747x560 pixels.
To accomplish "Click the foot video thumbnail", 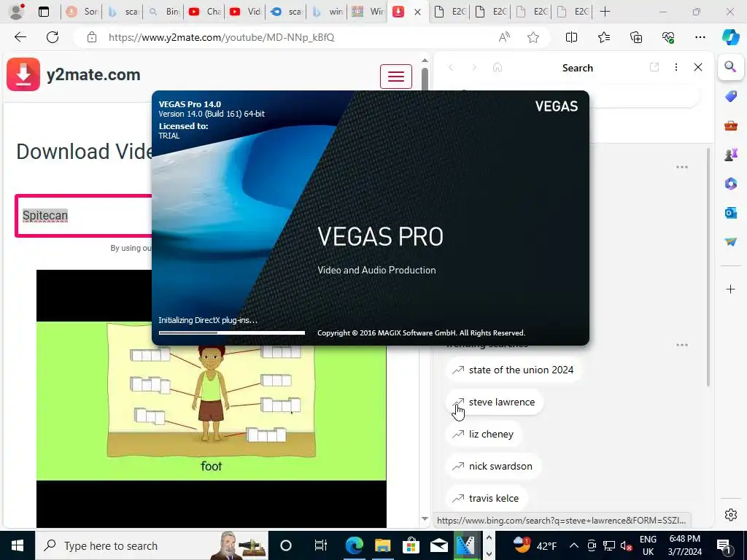I will click(x=211, y=399).
